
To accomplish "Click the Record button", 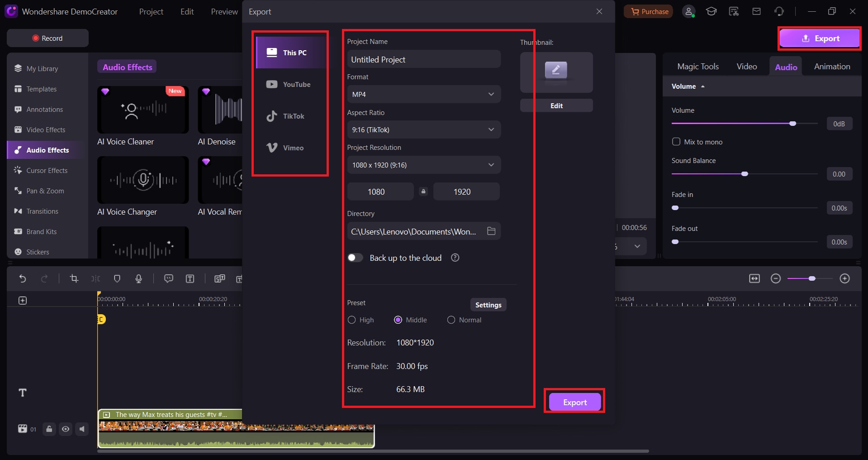I will click(47, 38).
